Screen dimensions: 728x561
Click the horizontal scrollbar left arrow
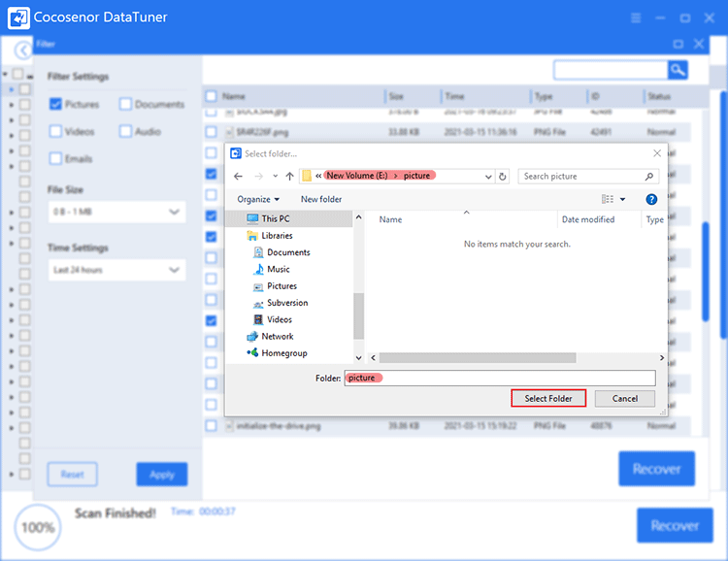pos(374,357)
